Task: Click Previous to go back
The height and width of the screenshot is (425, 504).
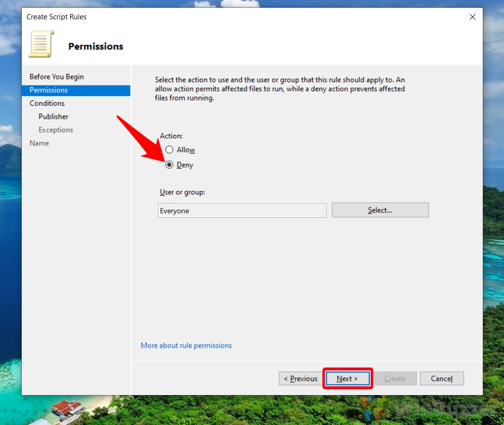Action: 300,378
